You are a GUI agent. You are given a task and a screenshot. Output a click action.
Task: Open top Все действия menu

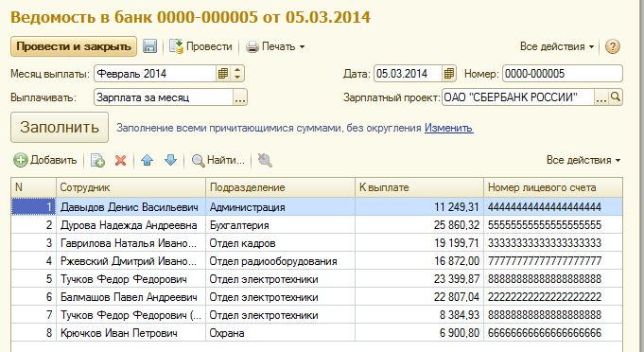[x=557, y=46]
